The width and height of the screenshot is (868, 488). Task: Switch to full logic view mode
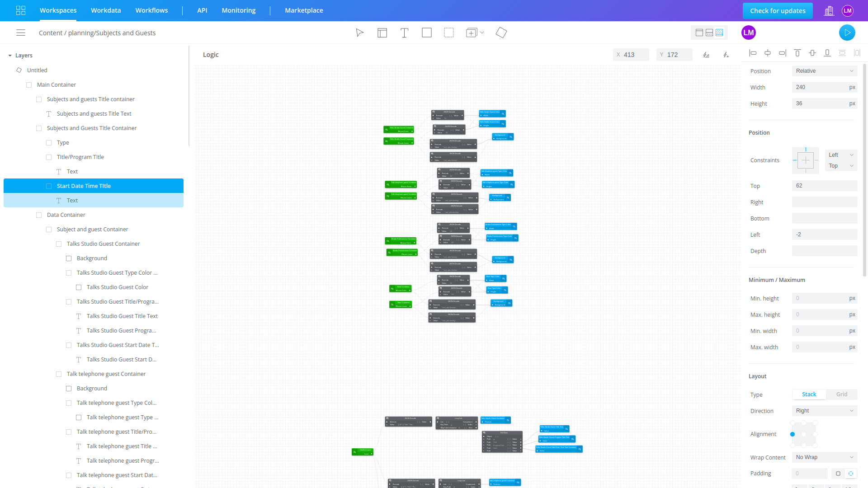[x=719, y=33]
